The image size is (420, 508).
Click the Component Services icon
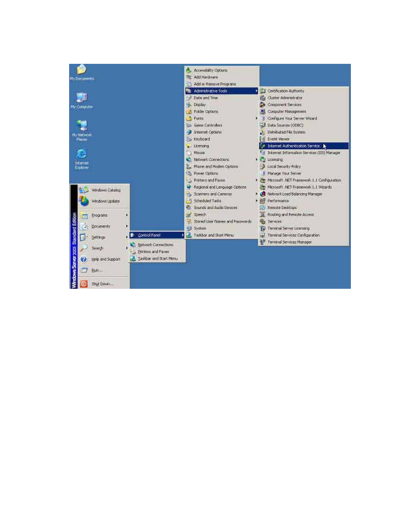(263, 105)
